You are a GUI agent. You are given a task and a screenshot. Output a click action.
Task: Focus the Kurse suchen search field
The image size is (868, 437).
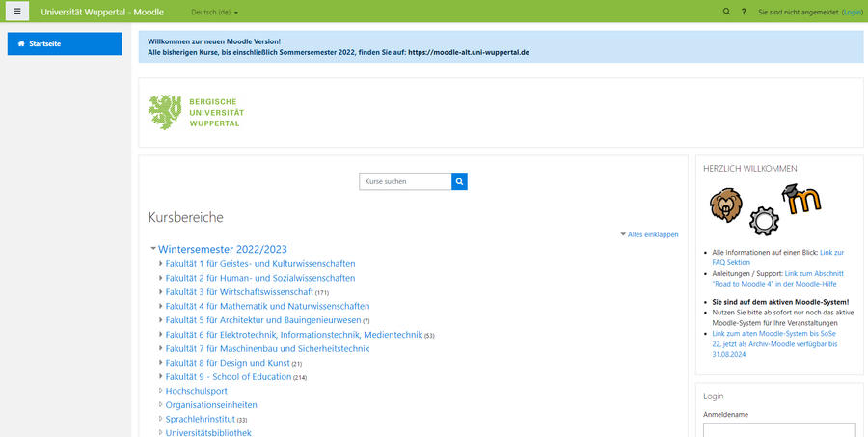point(405,181)
